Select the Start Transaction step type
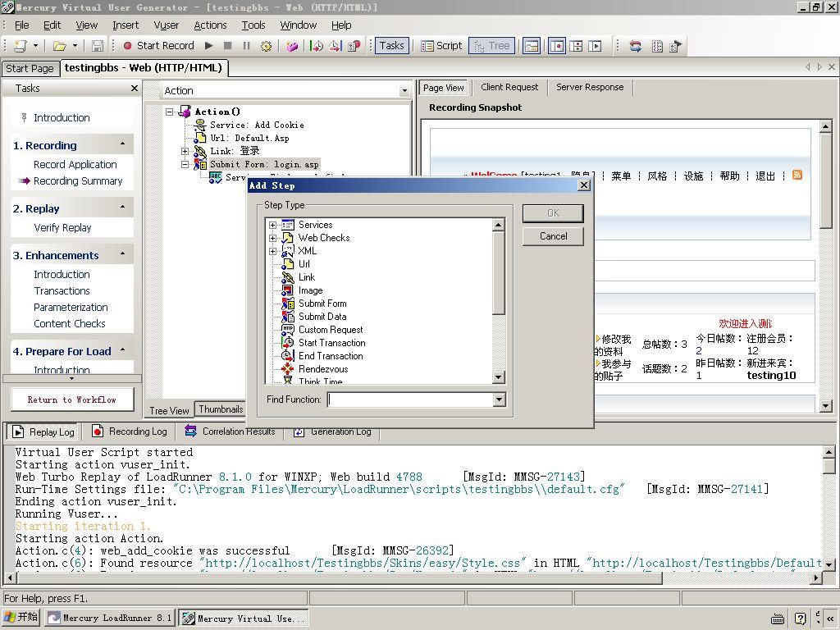The height and width of the screenshot is (630, 840). [331, 343]
